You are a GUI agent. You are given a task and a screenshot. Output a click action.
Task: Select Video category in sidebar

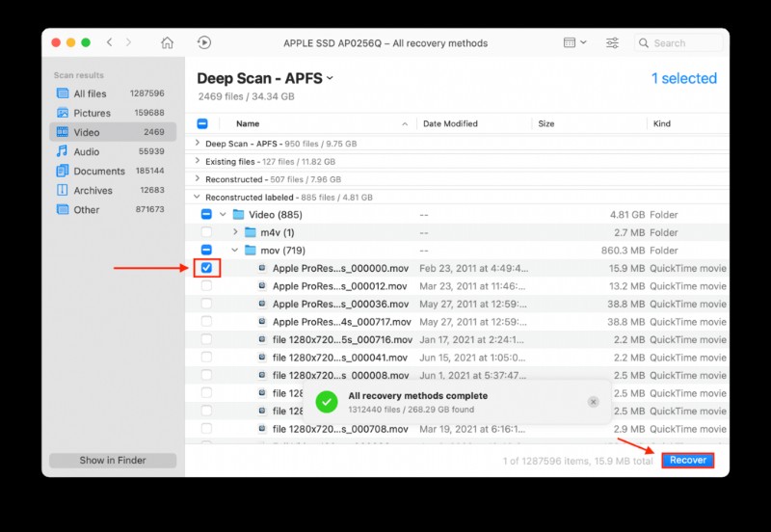pos(113,132)
